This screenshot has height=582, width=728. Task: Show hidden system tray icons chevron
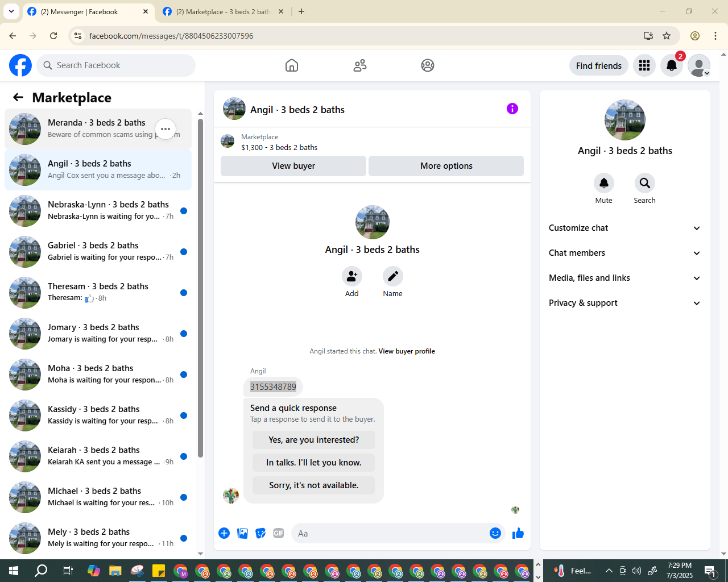tap(609, 571)
